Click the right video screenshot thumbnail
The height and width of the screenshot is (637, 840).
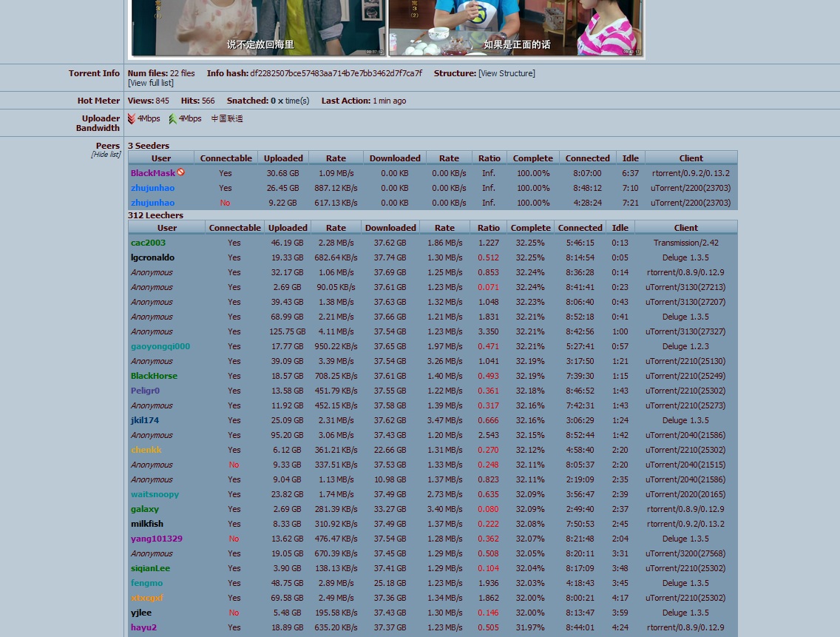click(515, 27)
